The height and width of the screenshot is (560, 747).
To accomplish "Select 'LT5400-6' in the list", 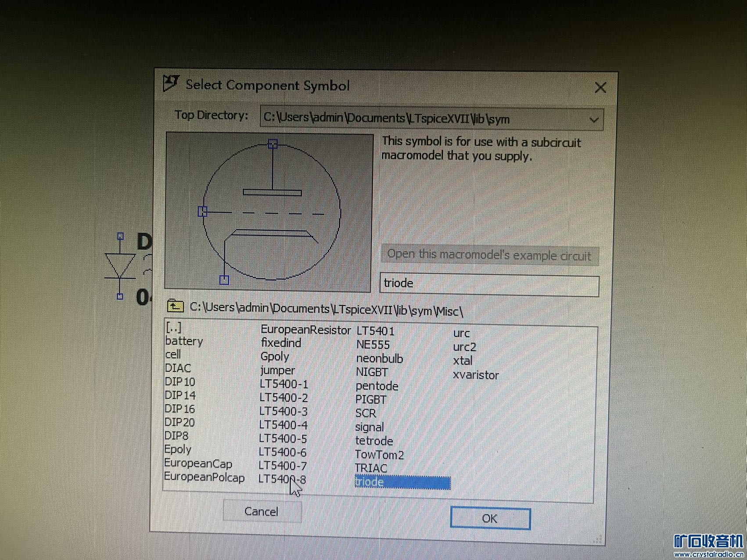I will point(283,452).
